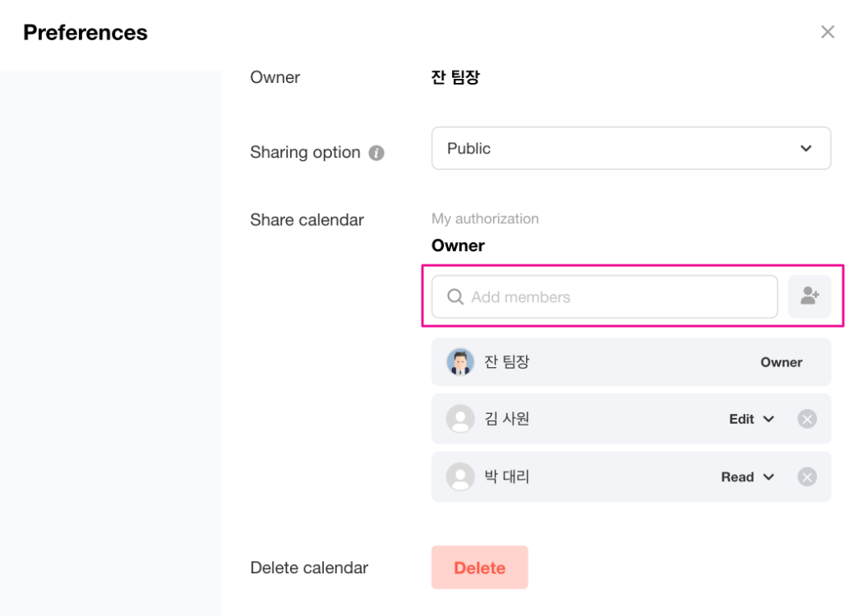Click the Owner role label beside 잔 팀장

(781, 362)
